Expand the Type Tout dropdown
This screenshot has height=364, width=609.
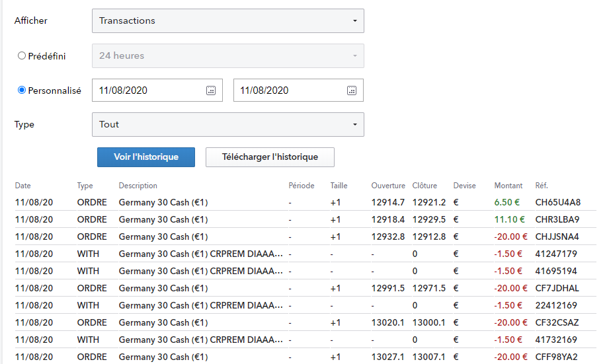pos(227,124)
